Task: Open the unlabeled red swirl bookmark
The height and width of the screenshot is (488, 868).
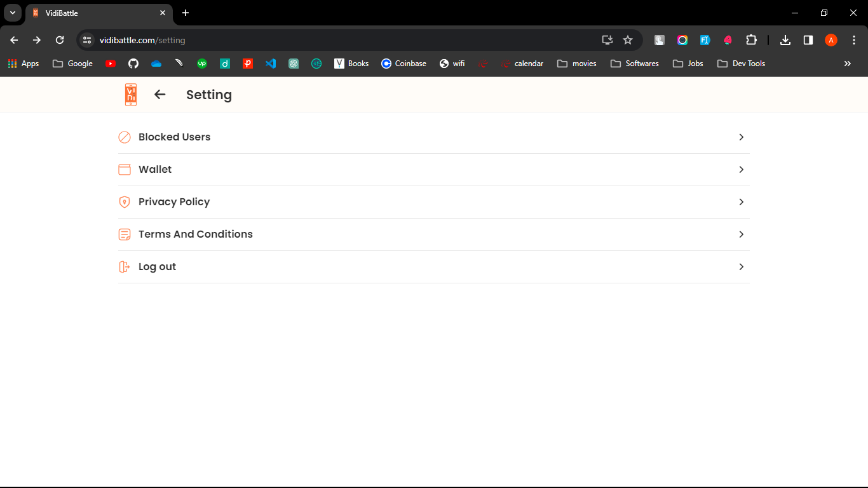Action: point(484,64)
